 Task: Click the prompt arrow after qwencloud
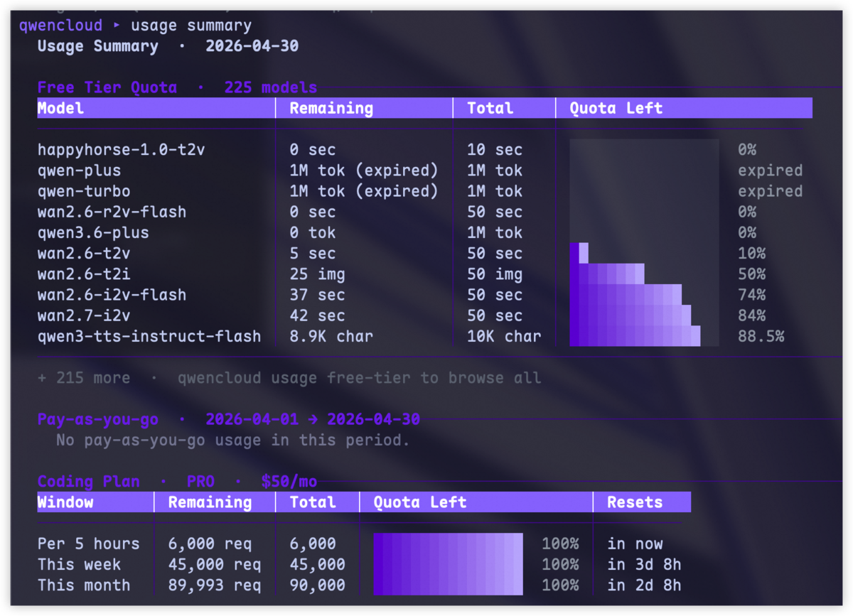(x=117, y=26)
